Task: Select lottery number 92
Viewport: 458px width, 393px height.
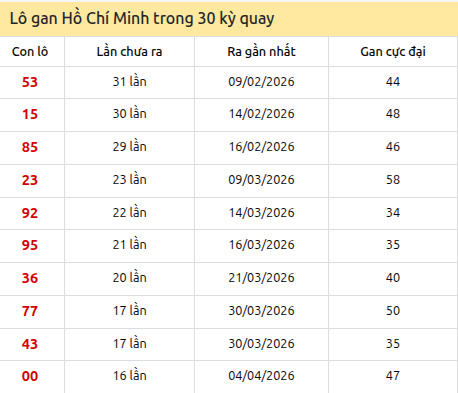Action: [x=30, y=213]
